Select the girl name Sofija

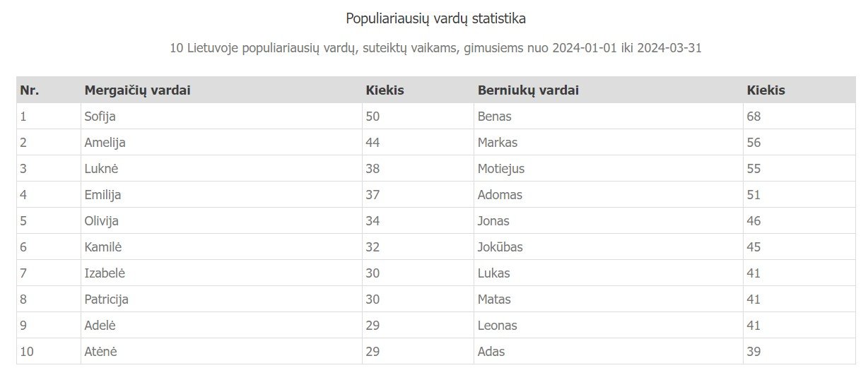100,117
